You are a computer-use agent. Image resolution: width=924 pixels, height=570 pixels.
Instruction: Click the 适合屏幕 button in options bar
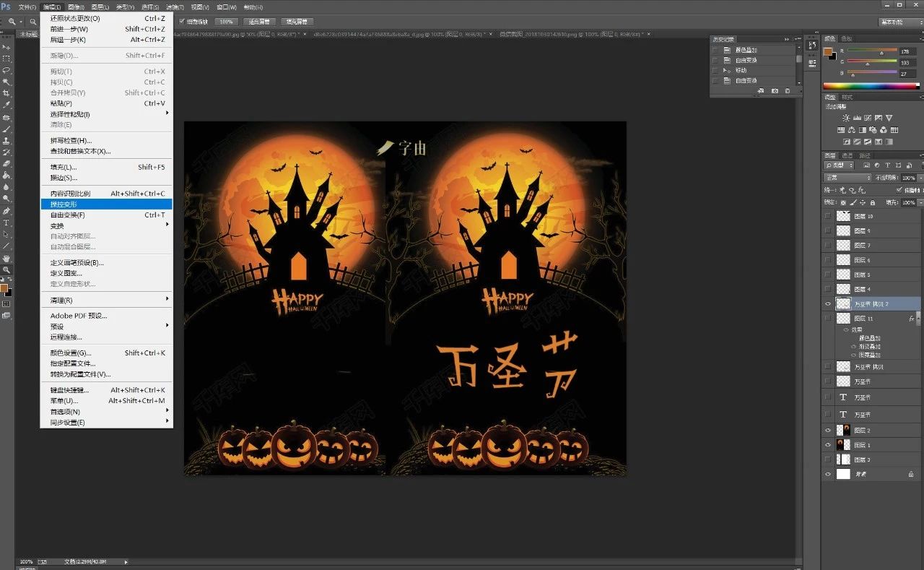[x=260, y=22]
